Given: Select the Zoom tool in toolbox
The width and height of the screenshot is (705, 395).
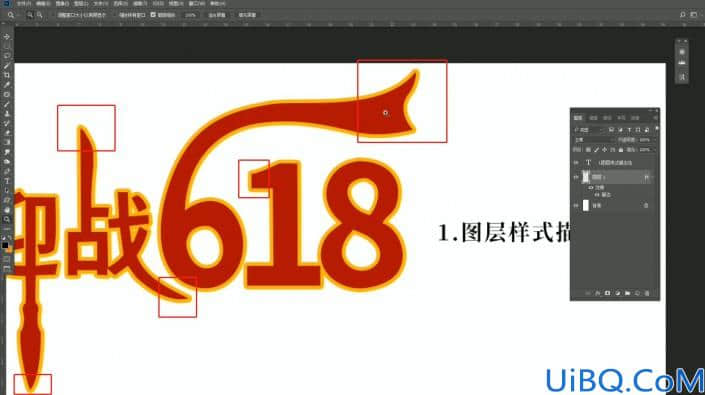Looking at the screenshot, I should (x=7, y=219).
